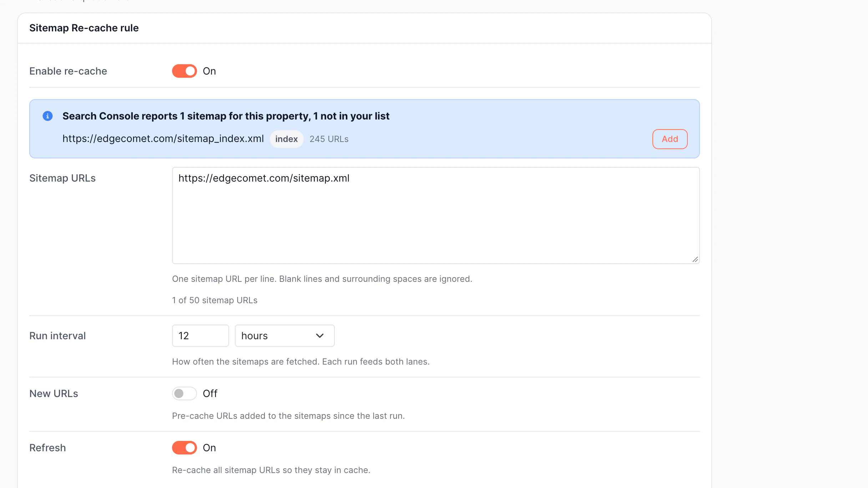Viewport: 868px width, 488px height.
Task: Click the '245 URLs' count text
Action: pyautogui.click(x=329, y=139)
